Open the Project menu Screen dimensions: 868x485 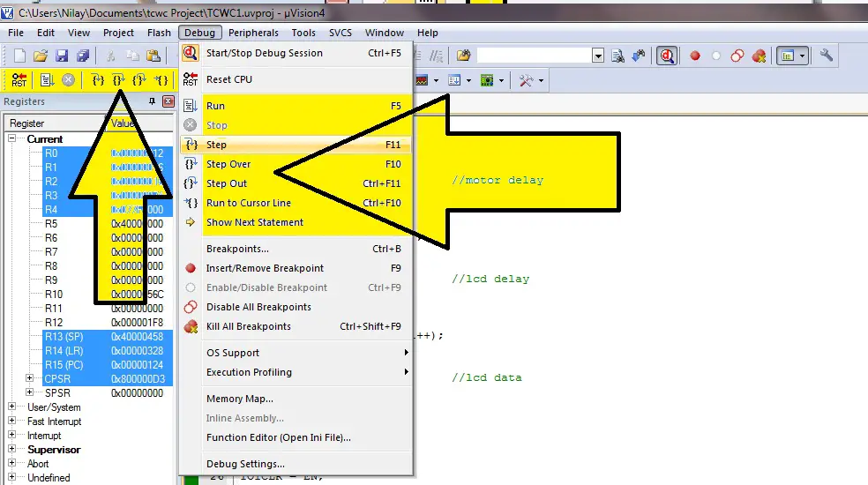point(118,33)
